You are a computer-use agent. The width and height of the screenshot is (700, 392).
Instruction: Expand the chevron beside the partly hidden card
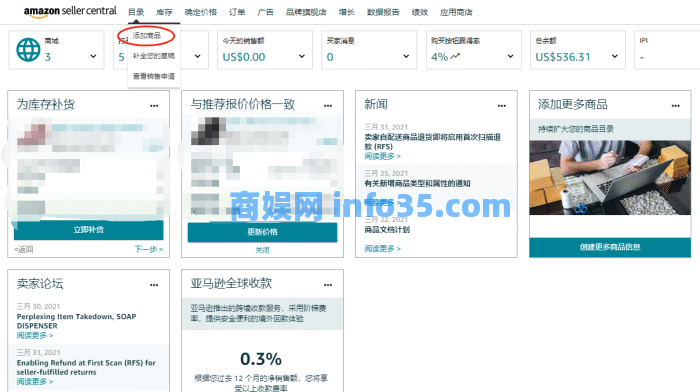(x=197, y=56)
